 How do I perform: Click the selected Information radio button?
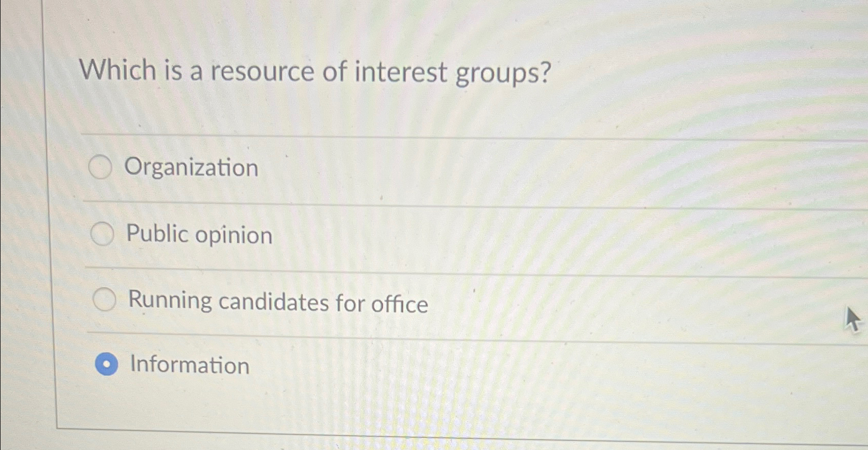(106, 364)
